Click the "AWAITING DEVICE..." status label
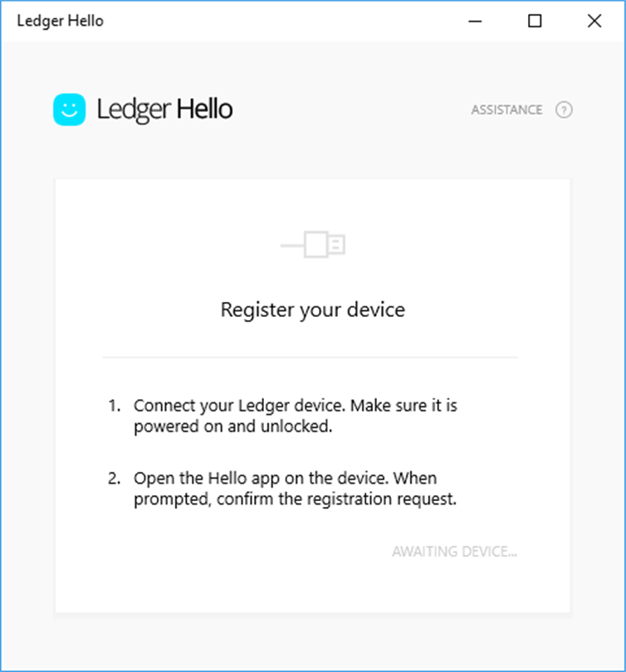 [454, 551]
